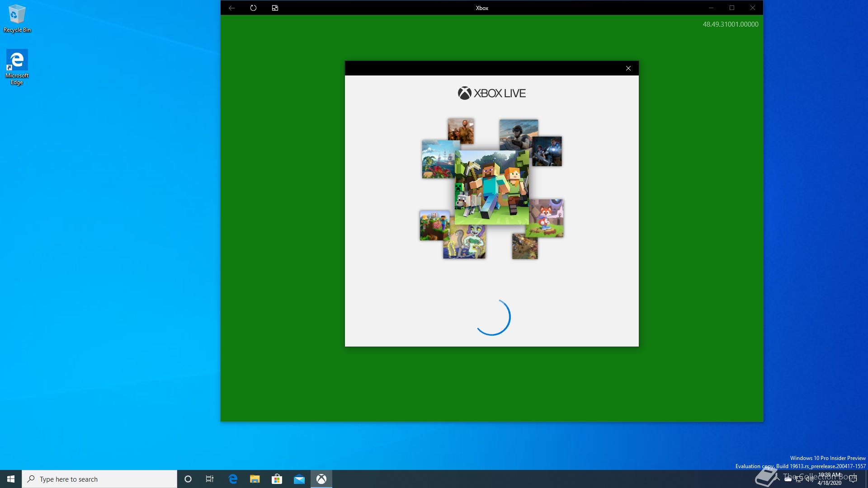Open File Explorer from the taskbar
868x488 pixels.
pyautogui.click(x=255, y=479)
